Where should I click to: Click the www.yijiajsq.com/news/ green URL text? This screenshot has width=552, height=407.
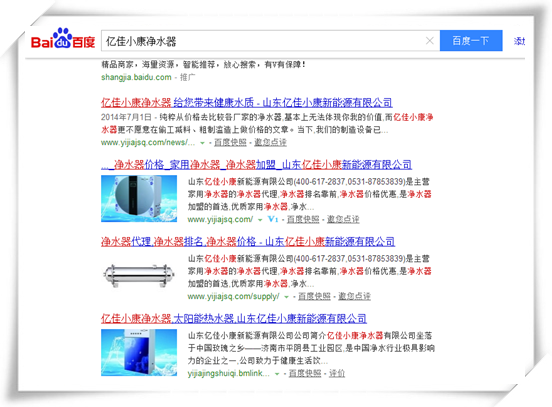click(148, 143)
